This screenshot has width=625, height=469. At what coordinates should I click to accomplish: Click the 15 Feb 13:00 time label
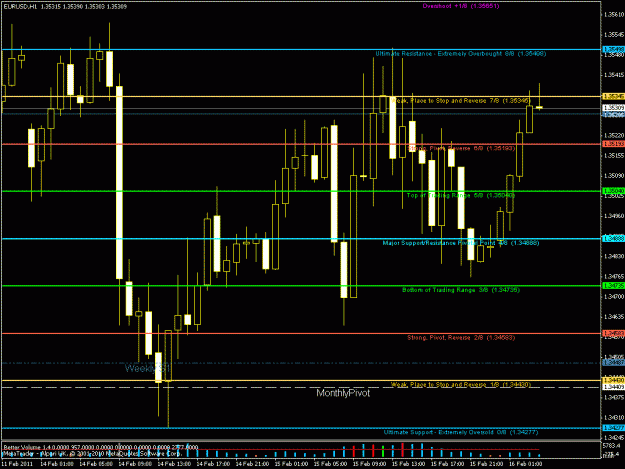click(409, 464)
